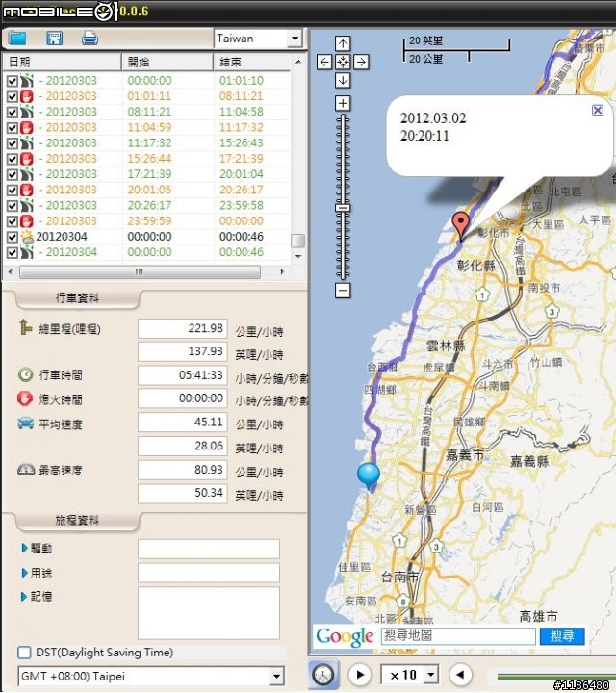Image resolution: width=616 pixels, height=693 pixels.
Task: Toggle DST (Daylight Saving Time) checkbox
Action: (24, 653)
